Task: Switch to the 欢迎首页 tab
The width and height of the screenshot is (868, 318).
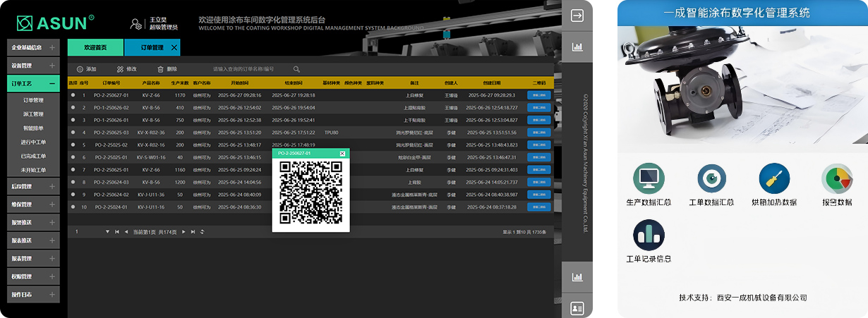Action: (95, 47)
